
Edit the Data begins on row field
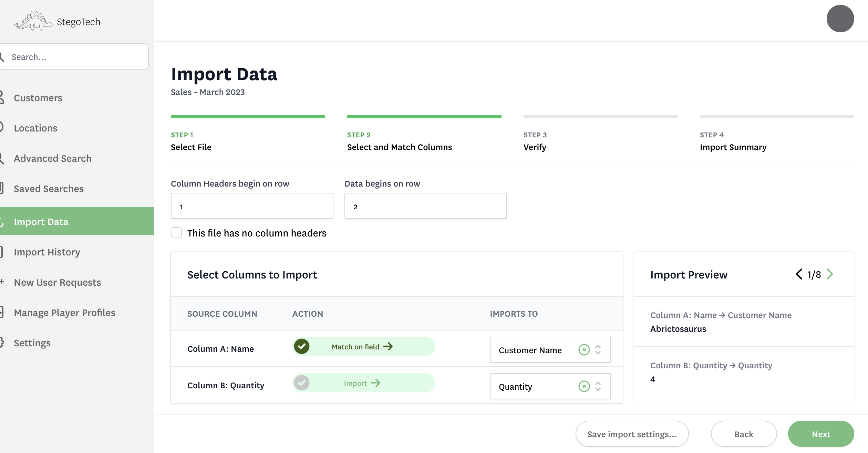pyautogui.click(x=425, y=206)
